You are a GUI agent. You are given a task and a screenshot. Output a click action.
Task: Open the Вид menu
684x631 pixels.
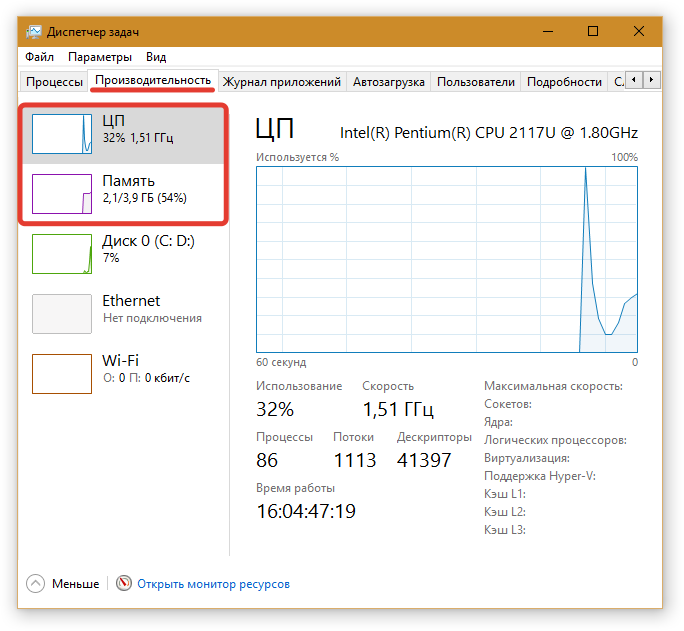tap(156, 57)
